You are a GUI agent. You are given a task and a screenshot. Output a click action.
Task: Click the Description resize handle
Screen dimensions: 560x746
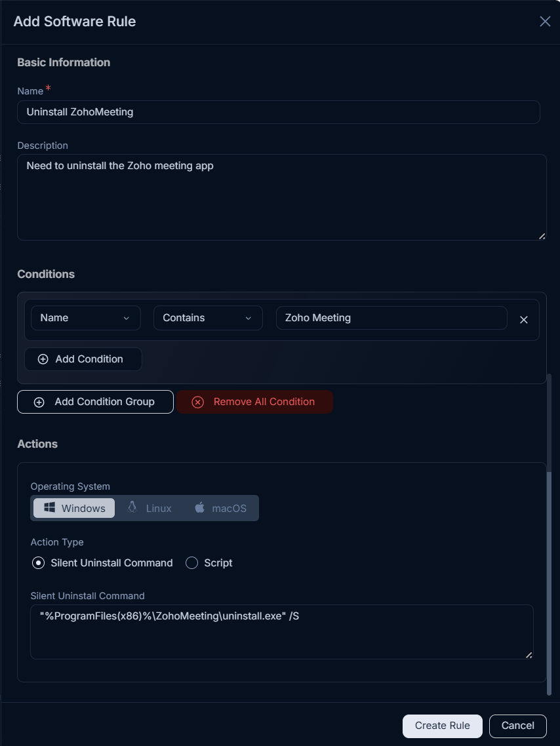pos(542,236)
